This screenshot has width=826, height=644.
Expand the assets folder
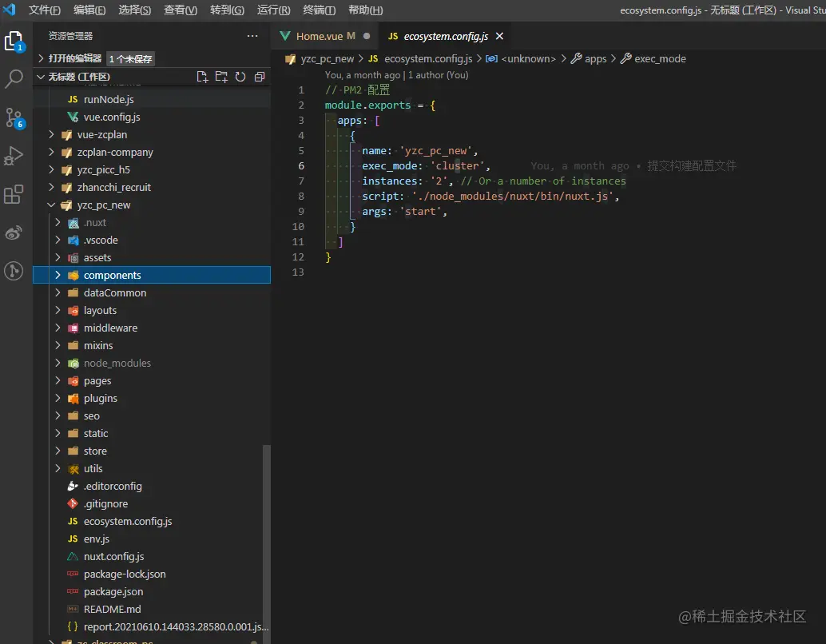[97, 258]
